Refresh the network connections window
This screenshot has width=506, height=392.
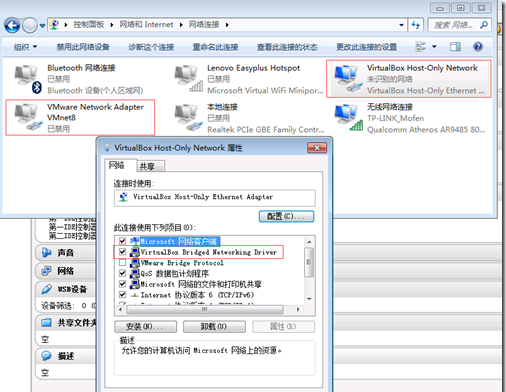coord(416,25)
